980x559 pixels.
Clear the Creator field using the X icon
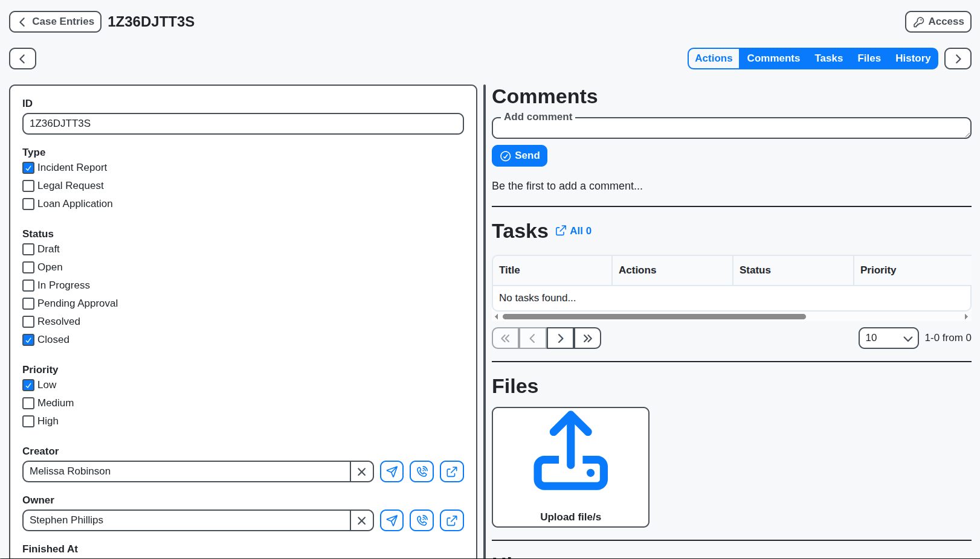(362, 471)
